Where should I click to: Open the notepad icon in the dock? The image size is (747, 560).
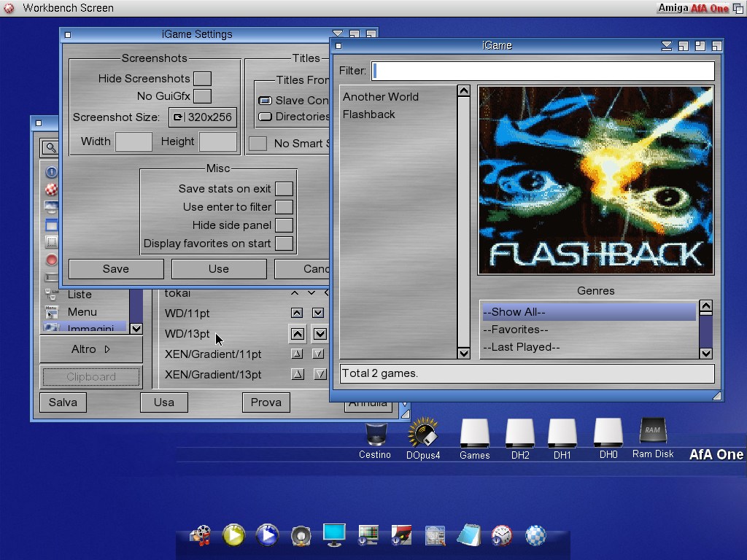click(468, 536)
